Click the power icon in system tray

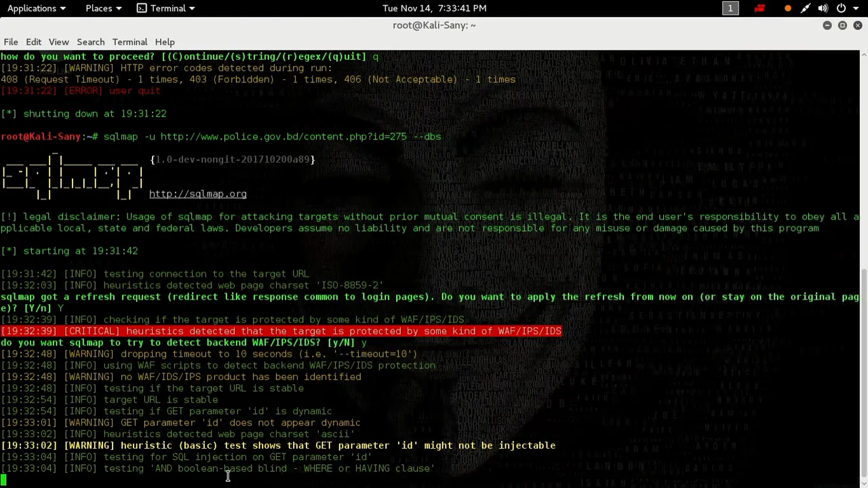pos(841,8)
